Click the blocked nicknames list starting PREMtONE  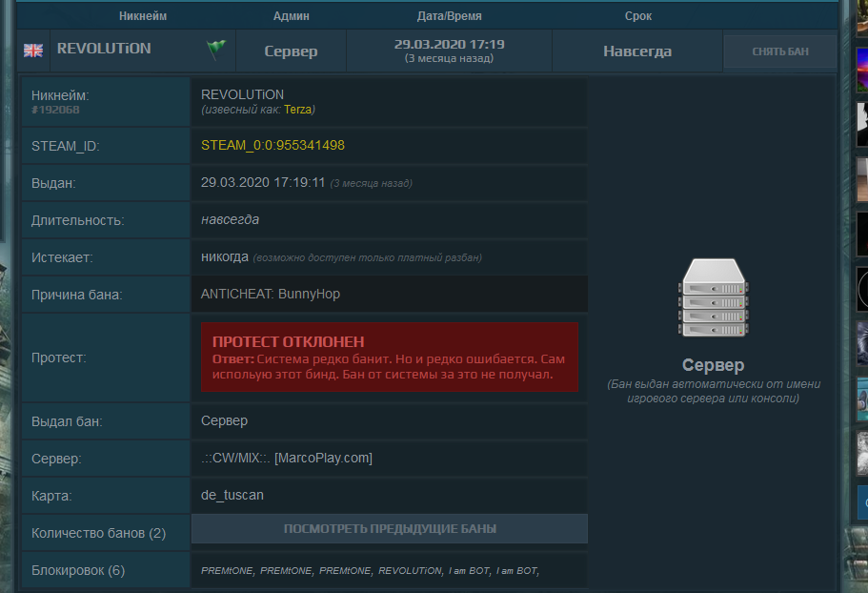point(371,571)
